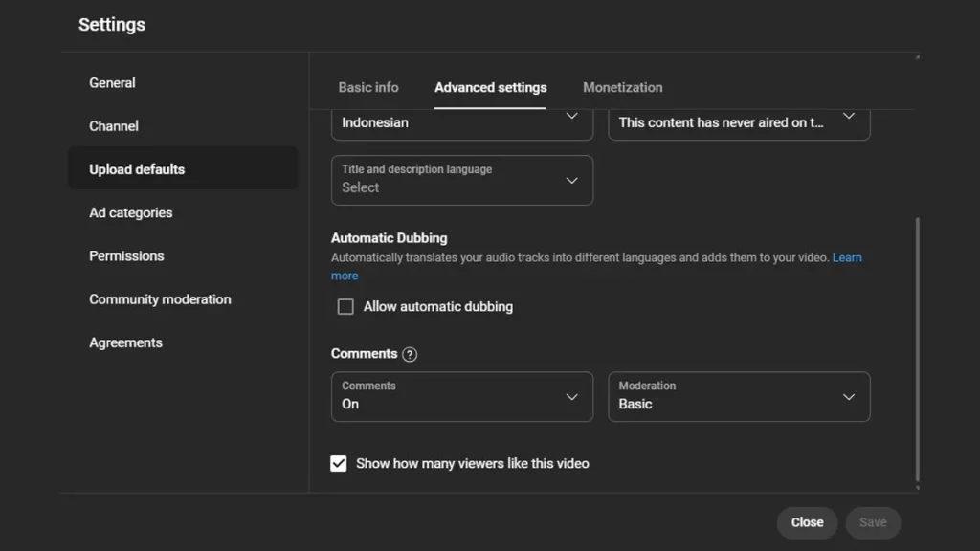Click the Learn more link about automatic dubbing
The height and width of the screenshot is (551, 980).
pos(847,257)
